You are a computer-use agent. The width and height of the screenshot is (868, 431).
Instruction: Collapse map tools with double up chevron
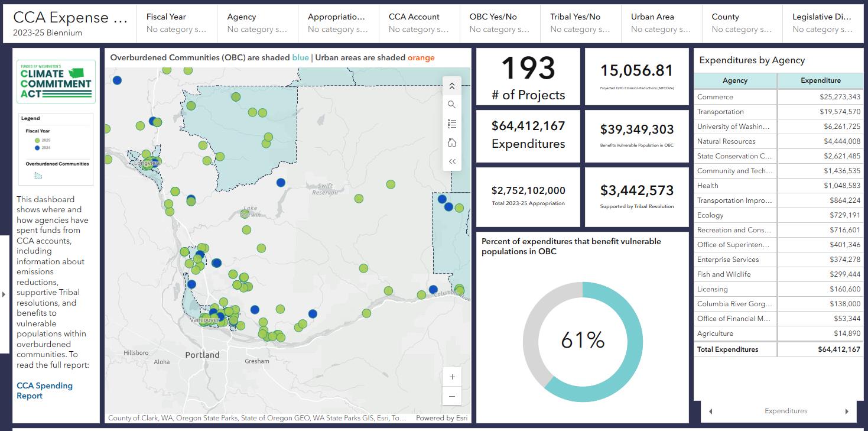point(451,86)
